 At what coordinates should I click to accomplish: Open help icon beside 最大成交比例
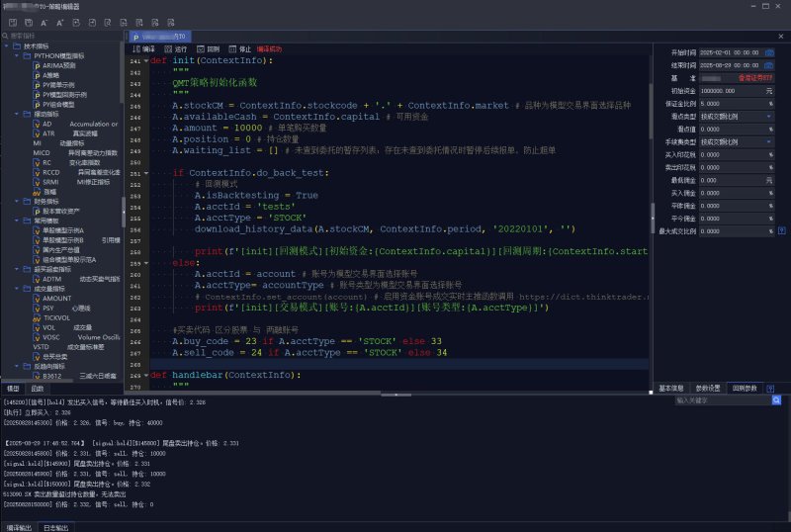click(x=781, y=230)
